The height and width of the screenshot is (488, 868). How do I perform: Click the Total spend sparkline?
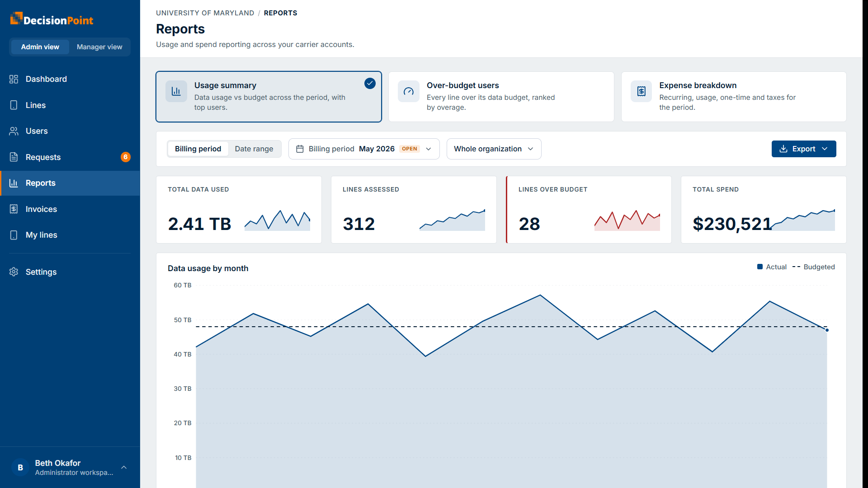(x=802, y=220)
